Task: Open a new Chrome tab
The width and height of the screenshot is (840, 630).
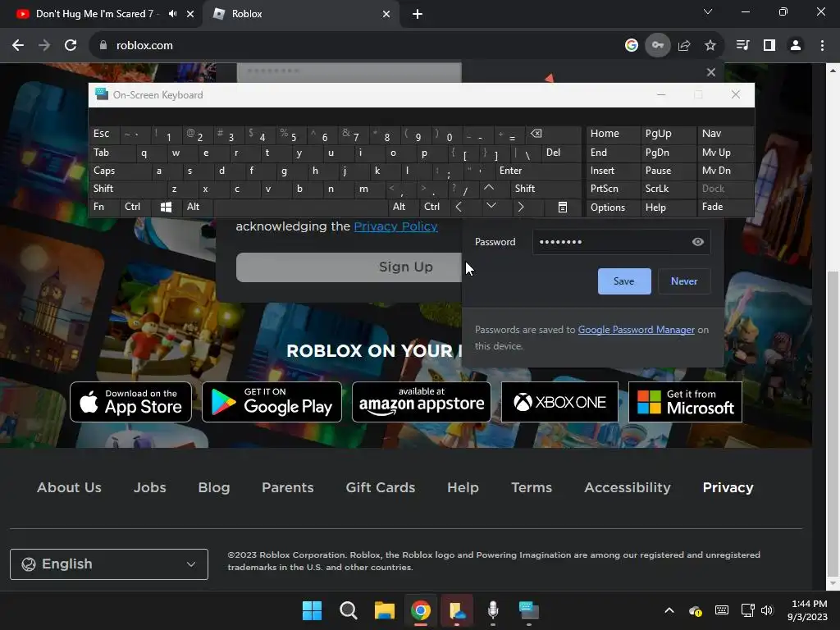Action: pyautogui.click(x=418, y=15)
